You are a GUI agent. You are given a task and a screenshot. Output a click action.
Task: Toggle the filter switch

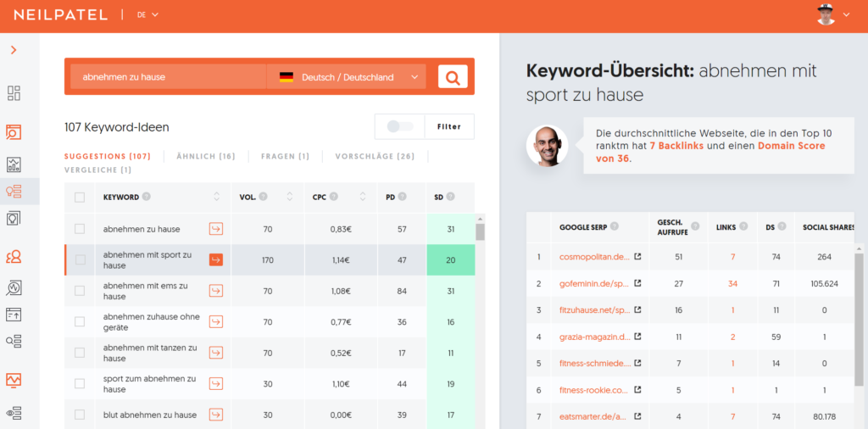pyautogui.click(x=400, y=127)
